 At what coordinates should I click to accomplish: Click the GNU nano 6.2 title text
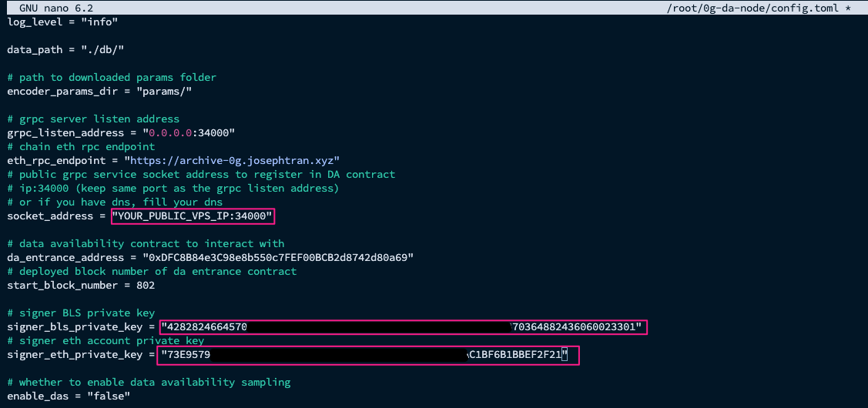click(x=50, y=7)
